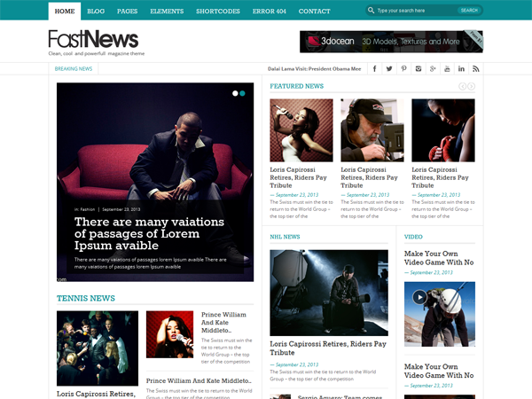The height and width of the screenshot is (399, 532).
Task: Open headline under boxer featured image
Action: 440,177
